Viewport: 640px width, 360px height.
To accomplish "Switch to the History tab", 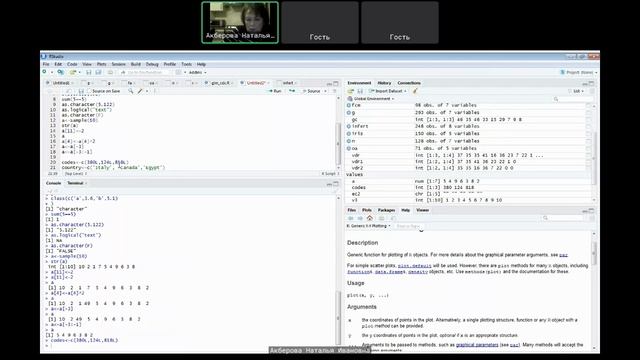I will (x=384, y=83).
